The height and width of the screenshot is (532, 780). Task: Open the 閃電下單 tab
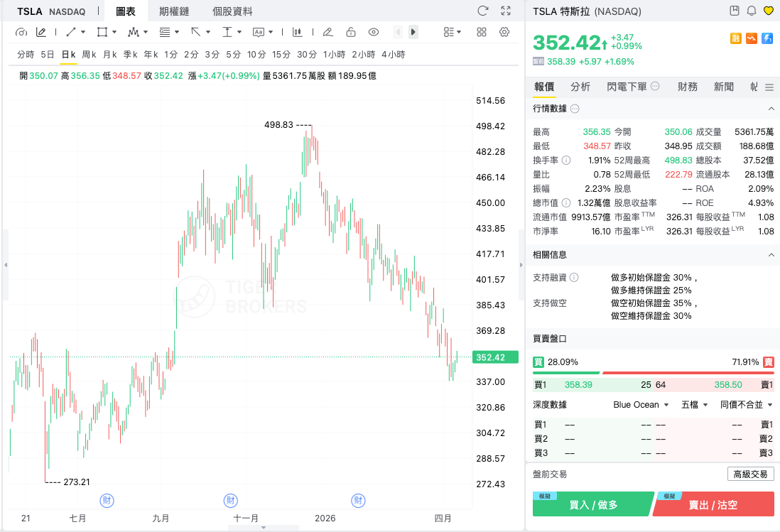click(627, 87)
